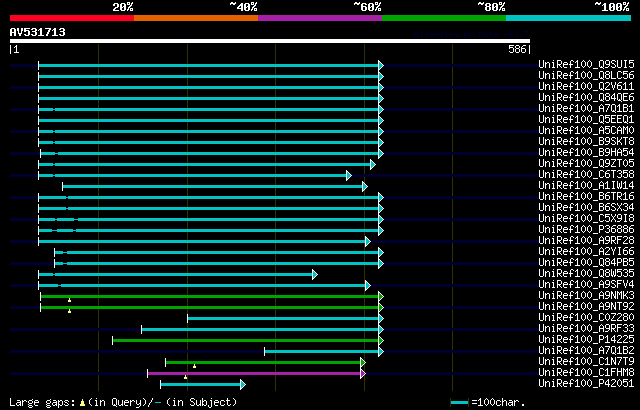This screenshot has width=640, height=410.
Task: Click the 586 query length label
Action: [517, 49]
